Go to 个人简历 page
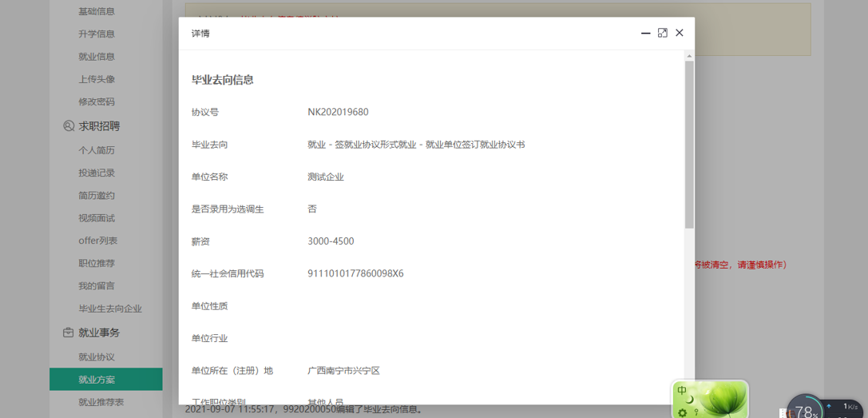Viewport: 868px width, 418px height. (x=97, y=150)
